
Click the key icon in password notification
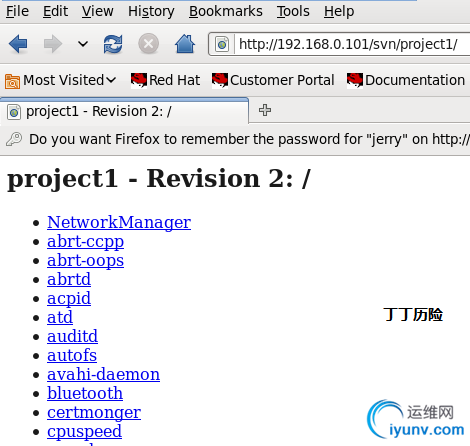pos(14,139)
